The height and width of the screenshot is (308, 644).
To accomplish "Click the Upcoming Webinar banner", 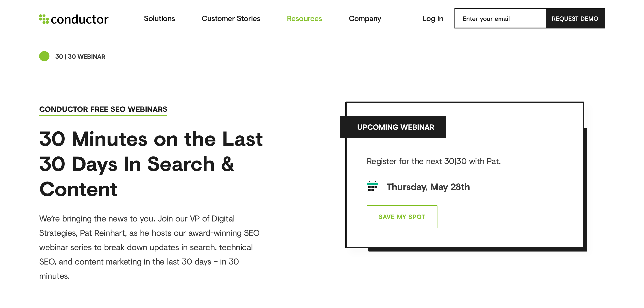I will click(392, 127).
